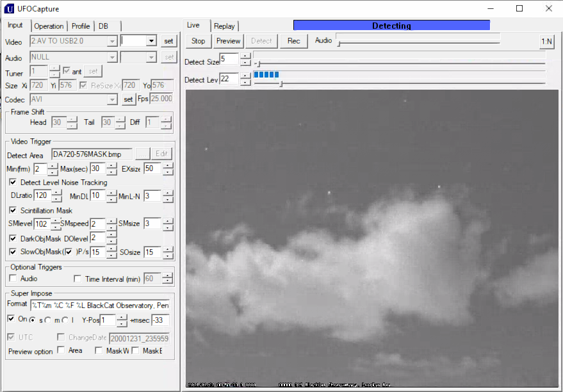Click the UFOCapture title bar icon

[8, 8]
